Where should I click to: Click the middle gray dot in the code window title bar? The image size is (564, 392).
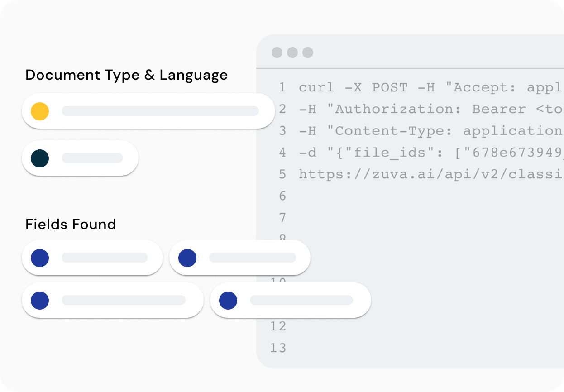coord(292,53)
